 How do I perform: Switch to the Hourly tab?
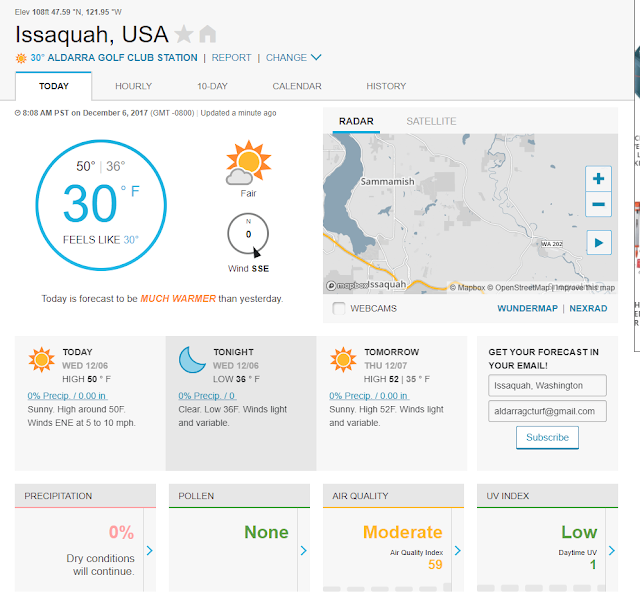coord(133,86)
